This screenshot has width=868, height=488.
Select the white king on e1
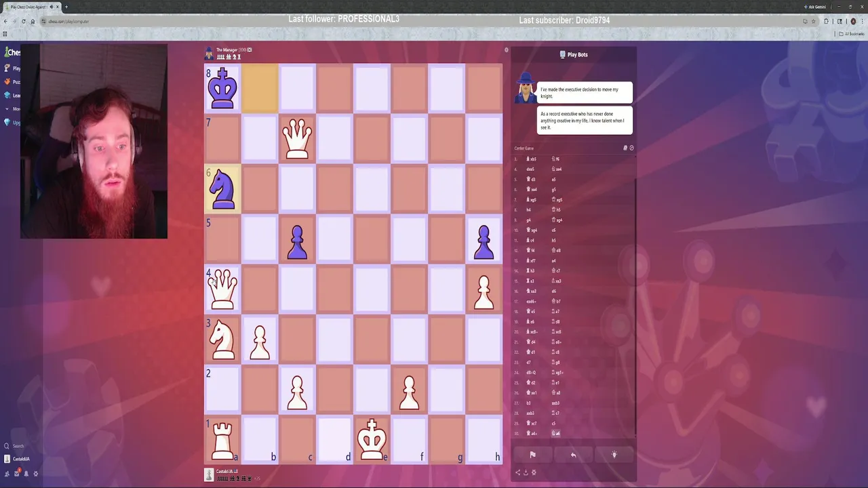372,440
